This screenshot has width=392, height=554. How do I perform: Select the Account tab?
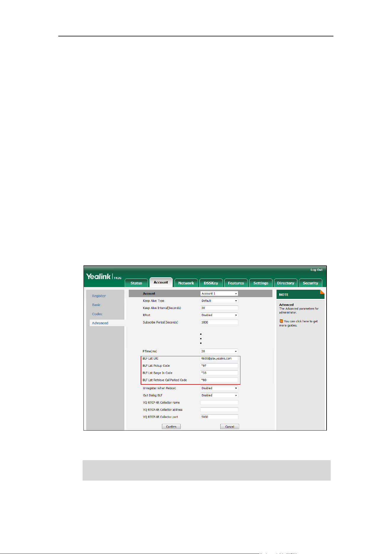click(x=161, y=282)
